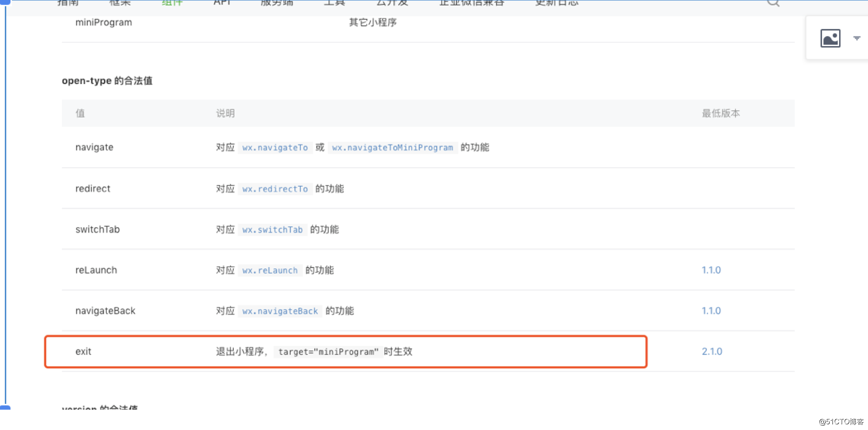Image resolution: width=868 pixels, height=430 pixels.
Task: Click the '最低版本' column header
Action: [x=721, y=113]
